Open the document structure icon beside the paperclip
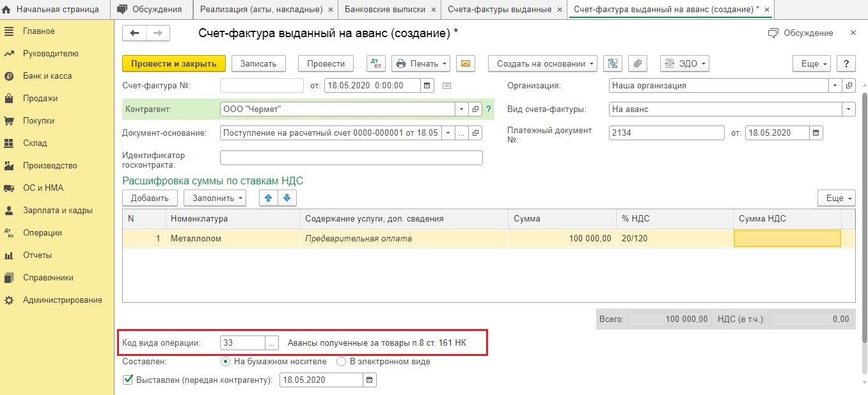The height and width of the screenshot is (395, 868). [613, 63]
